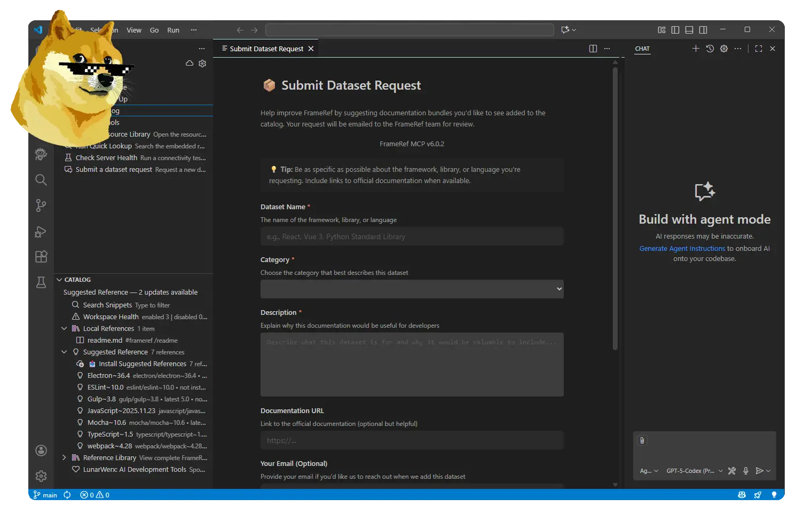Image resolution: width=812 pixels, height=522 pixels.
Task: Click the Dataset Name input field
Action: [412, 236]
